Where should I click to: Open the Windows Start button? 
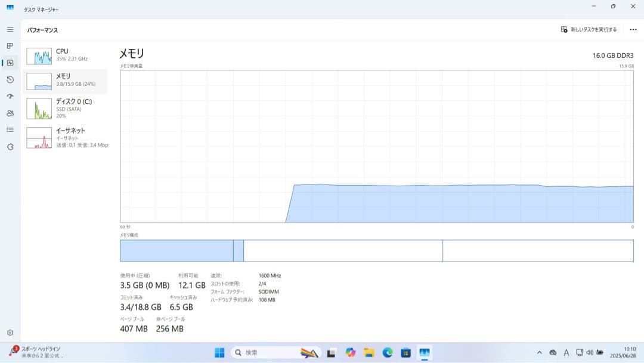pyautogui.click(x=219, y=353)
